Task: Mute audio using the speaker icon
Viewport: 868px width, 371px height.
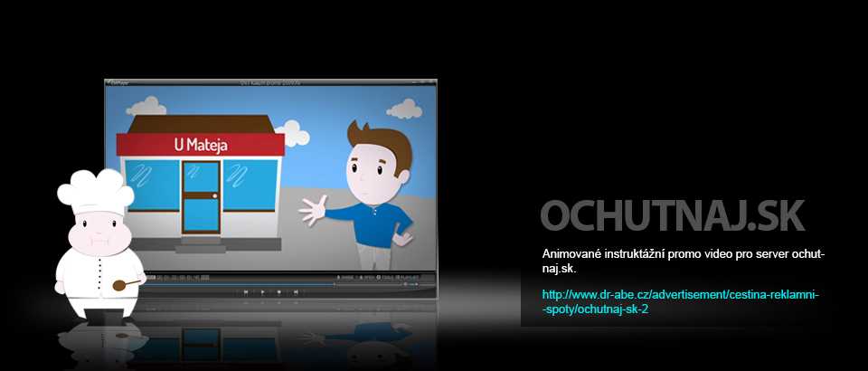Action: click(x=406, y=285)
